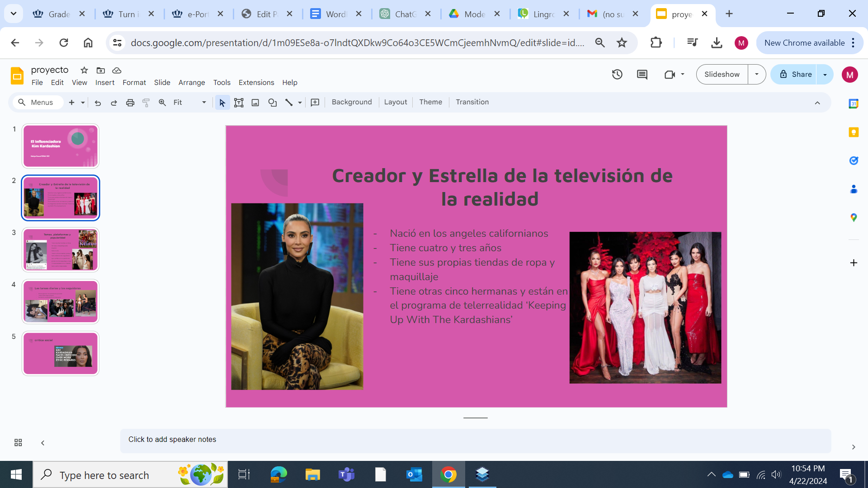
Task: Open Chrome downloads icon
Action: [717, 43]
